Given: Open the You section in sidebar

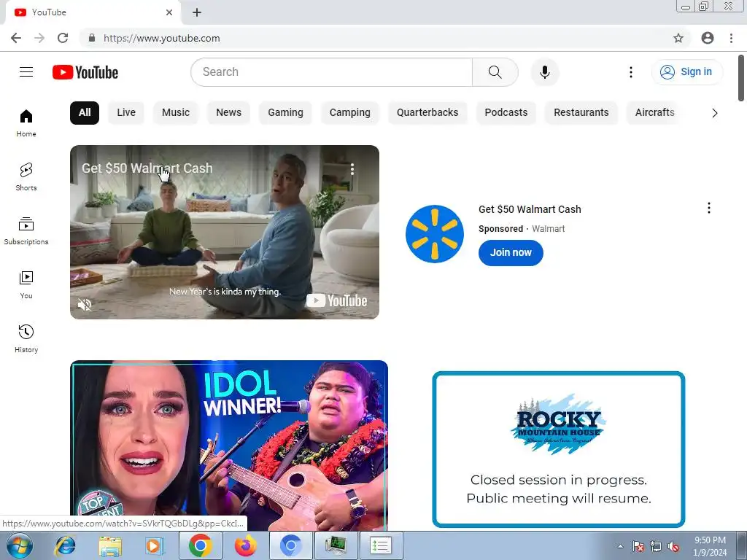Looking at the screenshot, I should pyautogui.click(x=26, y=285).
